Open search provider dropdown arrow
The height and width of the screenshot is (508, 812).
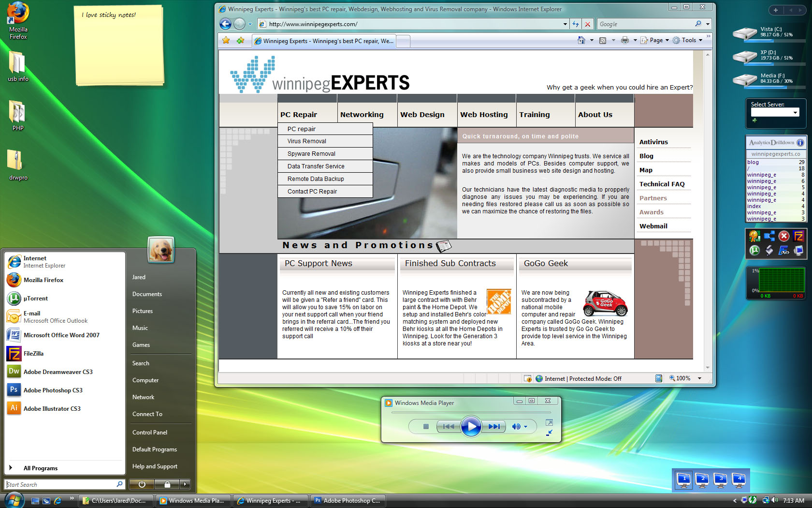click(x=708, y=24)
